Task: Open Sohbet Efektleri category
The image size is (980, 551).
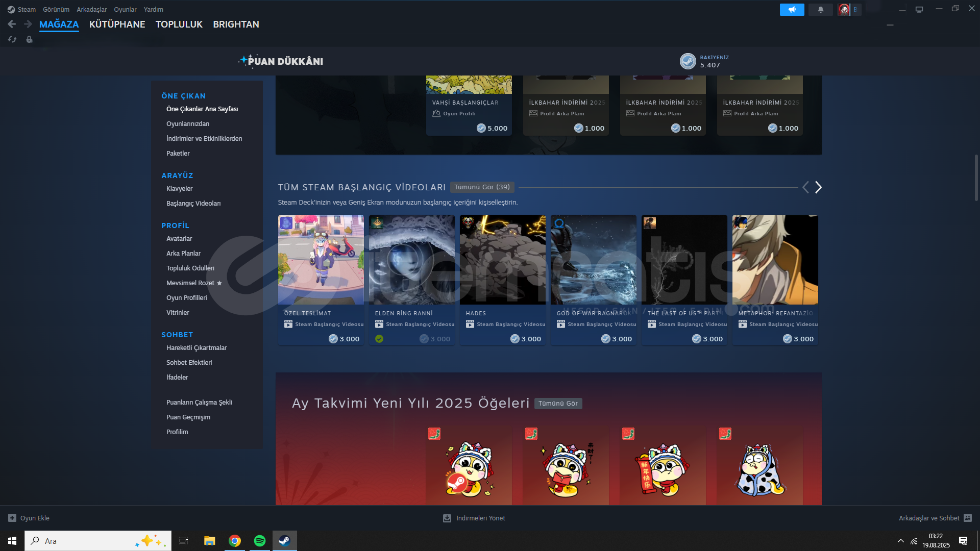Action: tap(189, 363)
